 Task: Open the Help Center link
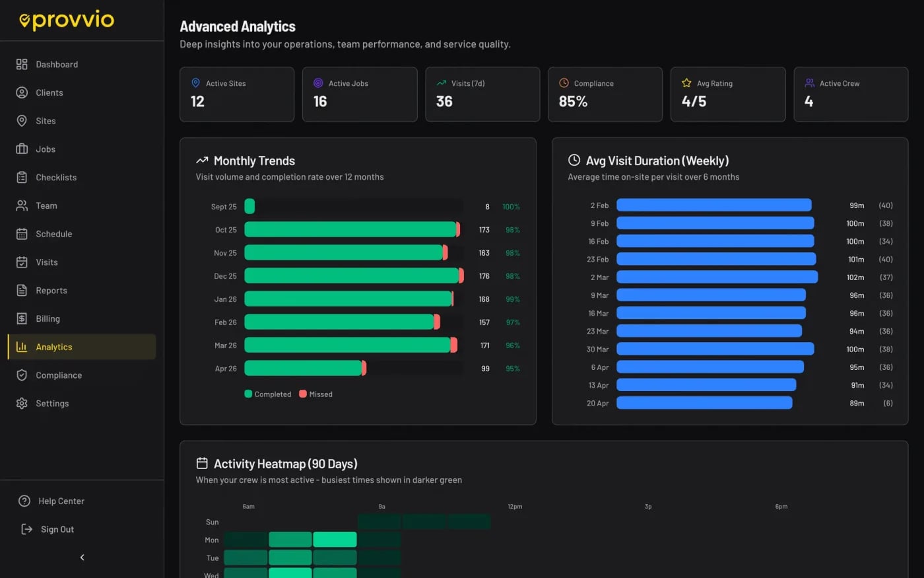point(61,501)
